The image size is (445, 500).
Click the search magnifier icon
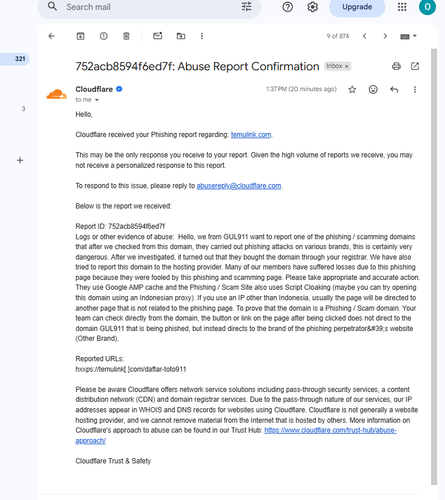52,7
